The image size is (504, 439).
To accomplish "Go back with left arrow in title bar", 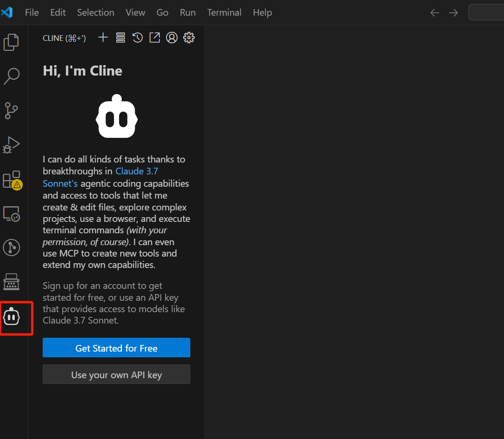I will coord(435,13).
